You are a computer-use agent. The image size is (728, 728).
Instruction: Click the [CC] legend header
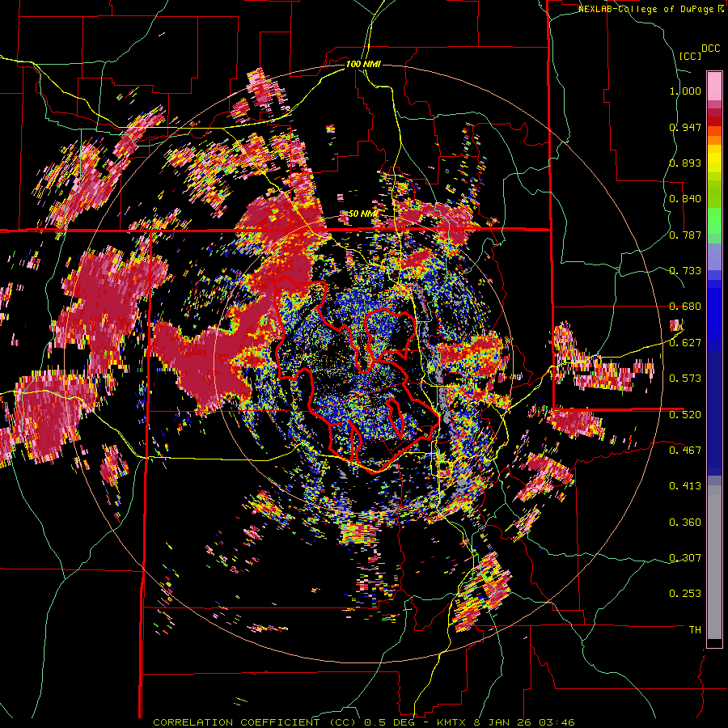coord(691,56)
